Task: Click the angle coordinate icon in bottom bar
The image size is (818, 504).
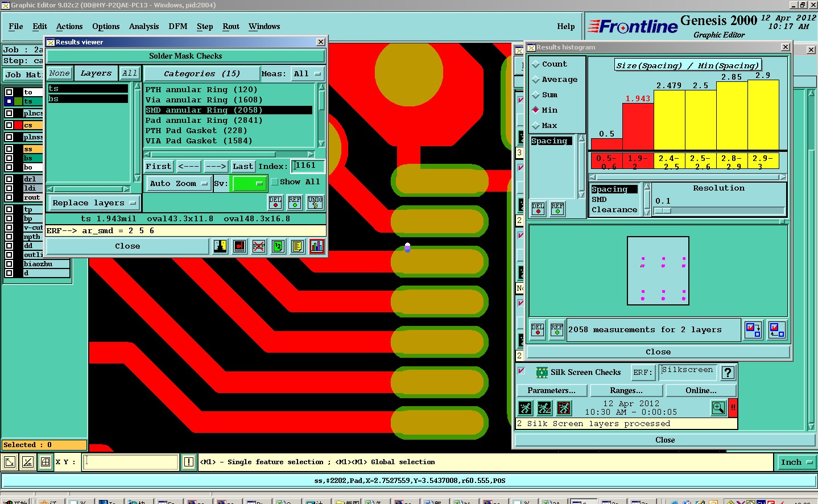Action: 28,462
